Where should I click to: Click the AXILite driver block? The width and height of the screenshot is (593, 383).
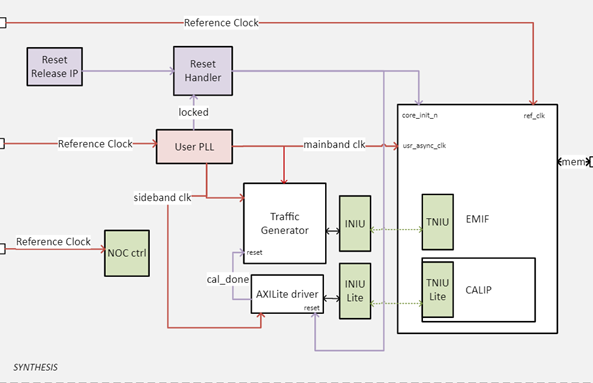(287, 294)
